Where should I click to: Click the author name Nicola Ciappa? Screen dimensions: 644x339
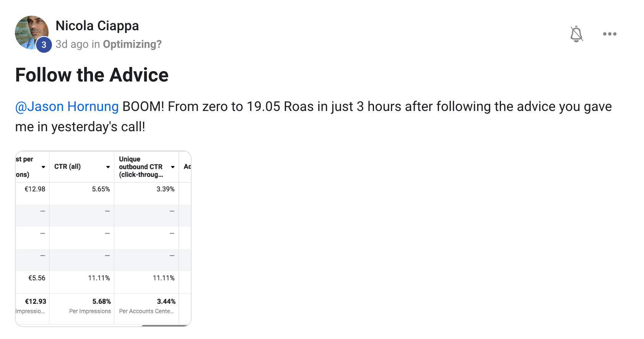click(x=97, y=26)
